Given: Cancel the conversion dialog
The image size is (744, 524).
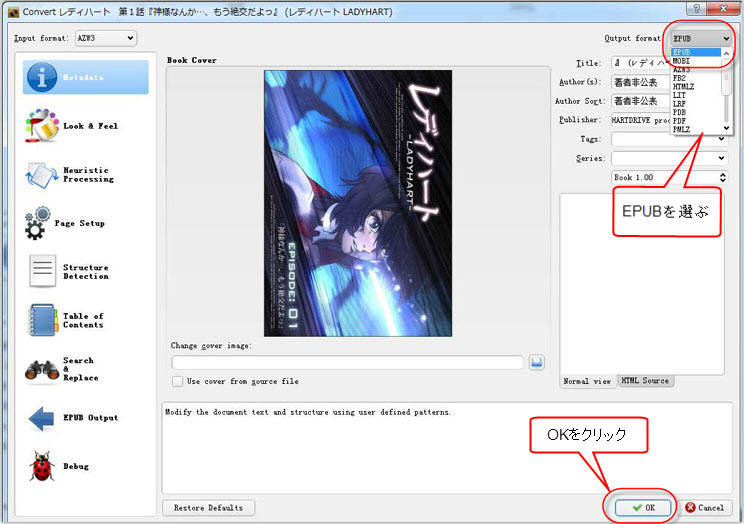Looking at the screenshot, I should pyautogui.click(x=705, y=507).
